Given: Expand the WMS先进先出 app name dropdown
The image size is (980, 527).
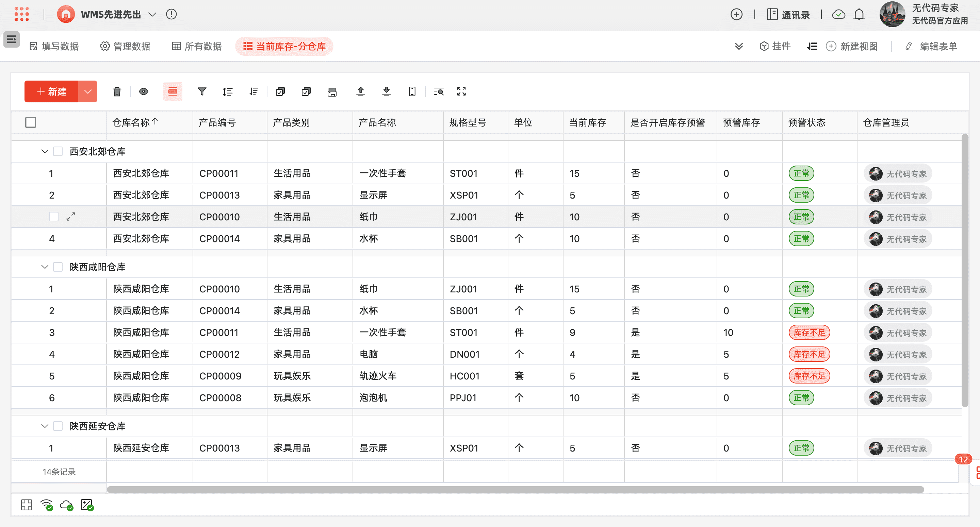Looking at the screenshot, I should 152,14.
